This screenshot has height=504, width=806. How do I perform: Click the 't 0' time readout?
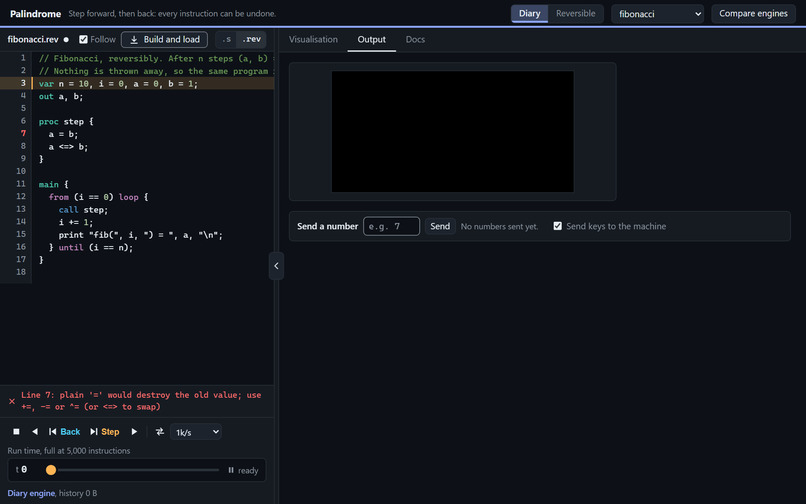click(x=21, y=470)
